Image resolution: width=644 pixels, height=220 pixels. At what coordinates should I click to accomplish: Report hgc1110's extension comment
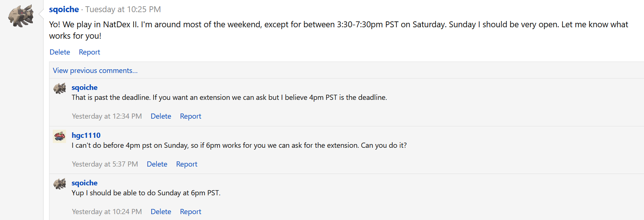pos(187,164)
